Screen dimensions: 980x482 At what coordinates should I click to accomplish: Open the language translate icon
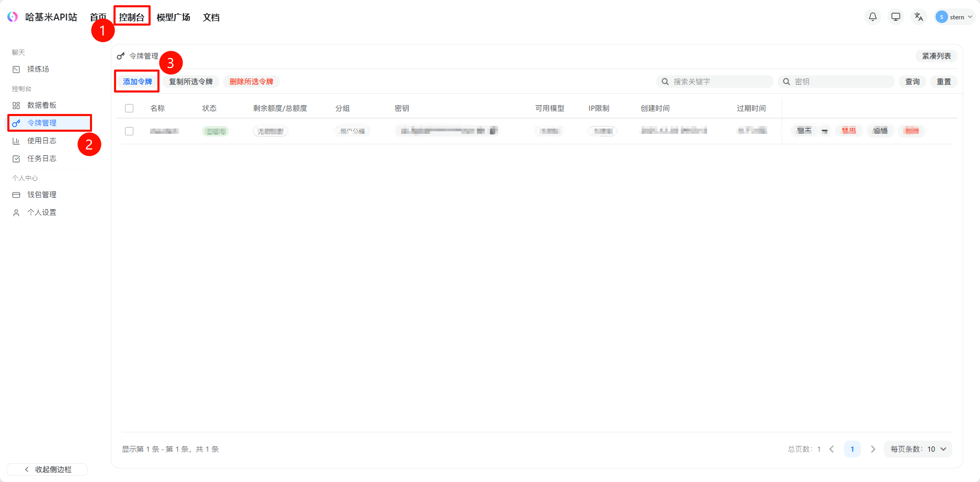919,17
